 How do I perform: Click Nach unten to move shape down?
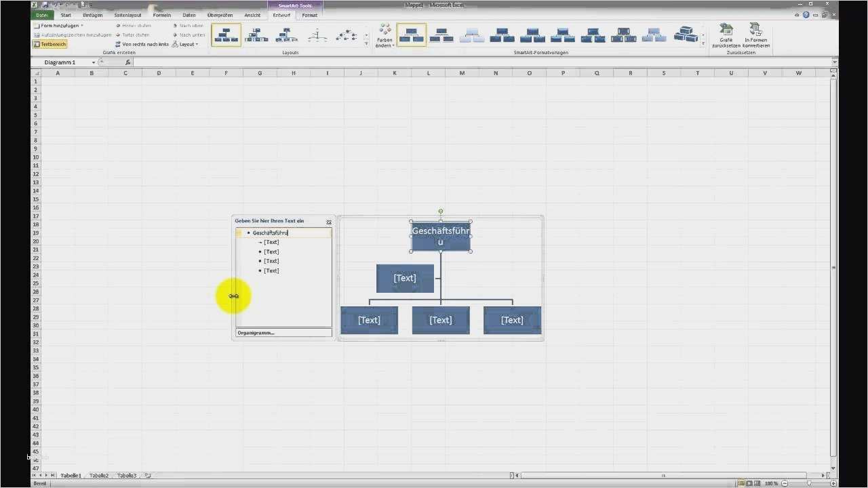click(189, 35)
